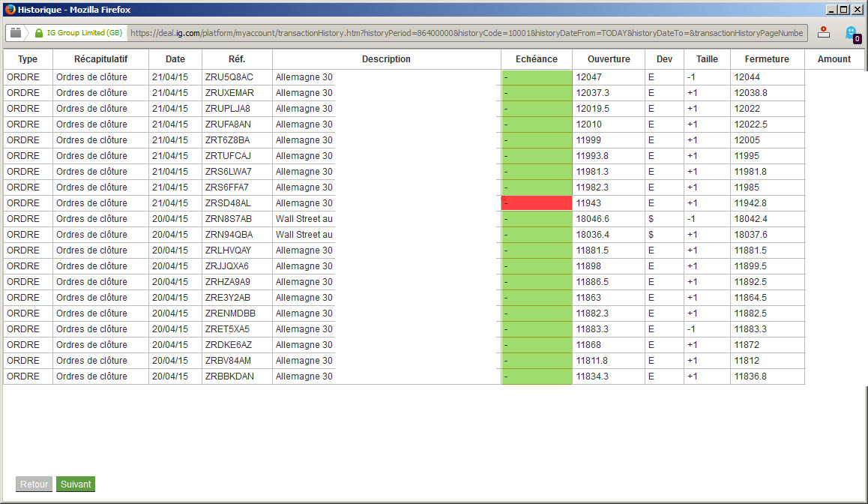Sort by the Echéance column header
Viewport: 868px width, 504px height.
(x=537, y=59)
